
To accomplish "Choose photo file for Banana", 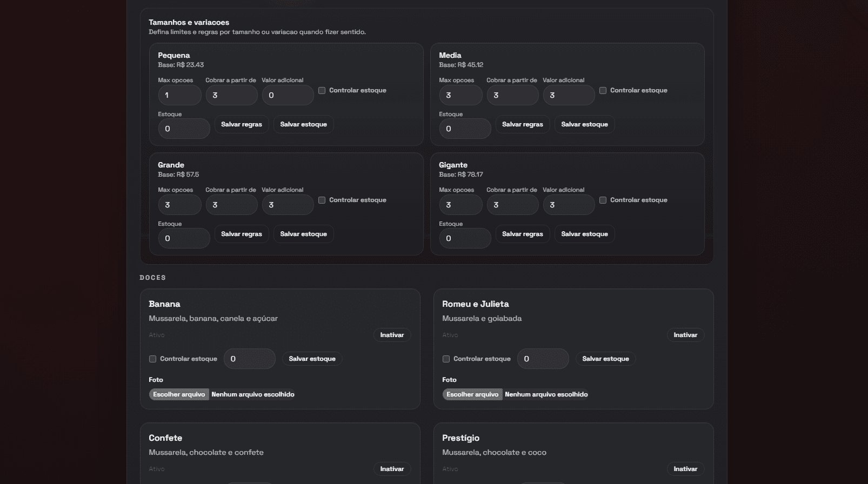I will click(x=179, y=395).
